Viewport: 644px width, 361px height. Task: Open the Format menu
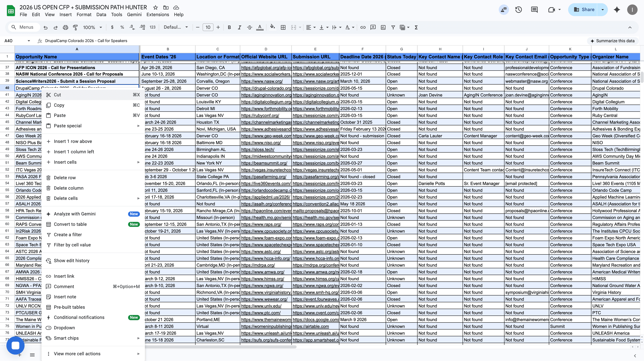84,15
